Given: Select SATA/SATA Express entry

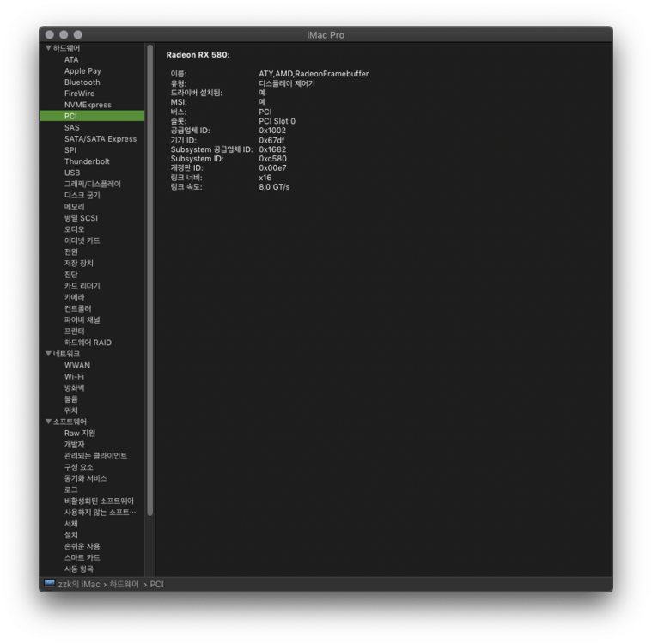Looking at the screenshot, I should pyautogui.click(x=101, y=138).
